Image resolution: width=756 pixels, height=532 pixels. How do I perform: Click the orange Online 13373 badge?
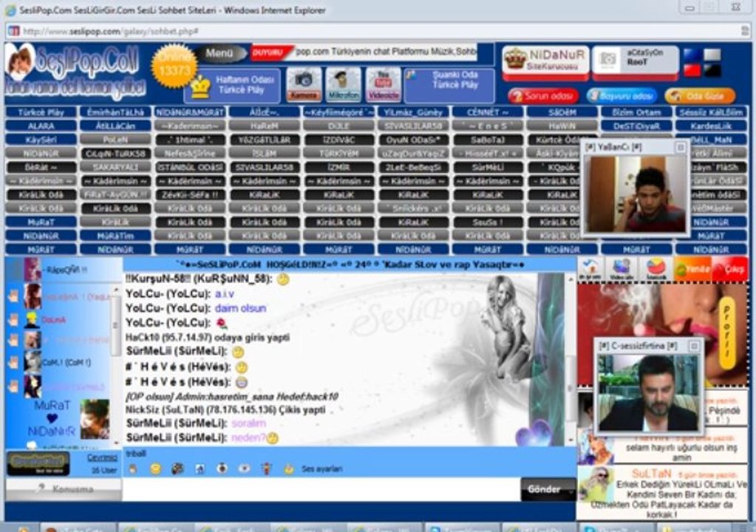click(x=174, y=66)
